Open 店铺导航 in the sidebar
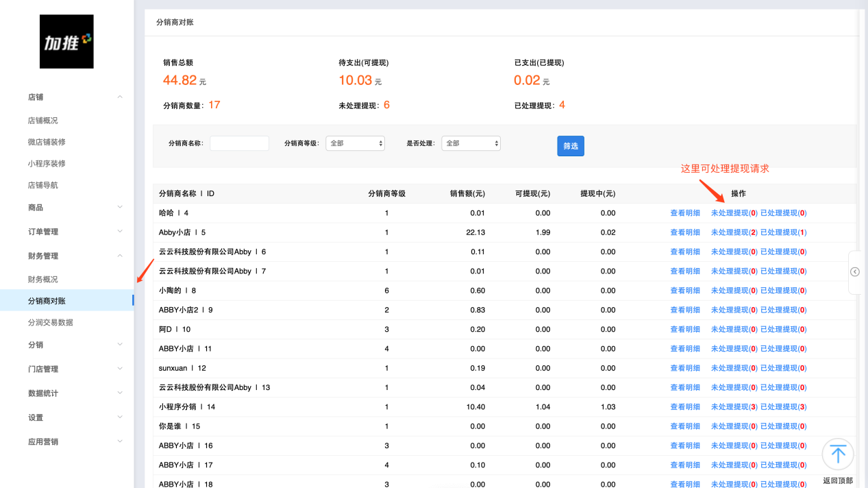This screenshot has height=488, width=868. [42, 185]
